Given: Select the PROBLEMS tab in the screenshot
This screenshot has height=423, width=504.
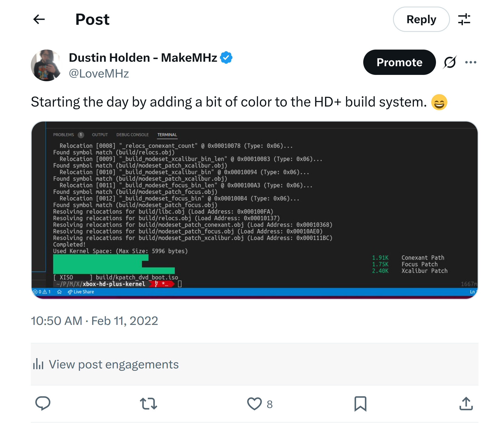Looking at the screenshot, I should pos(64,135).
